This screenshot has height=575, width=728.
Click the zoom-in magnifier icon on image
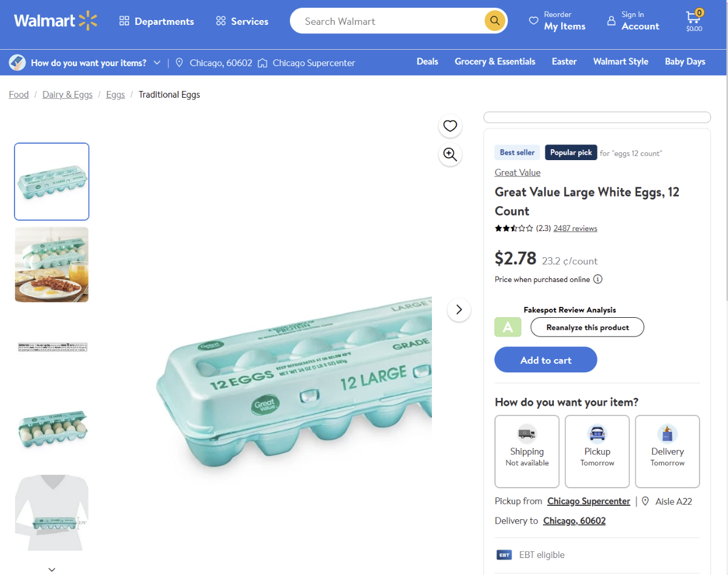[450, 154]
